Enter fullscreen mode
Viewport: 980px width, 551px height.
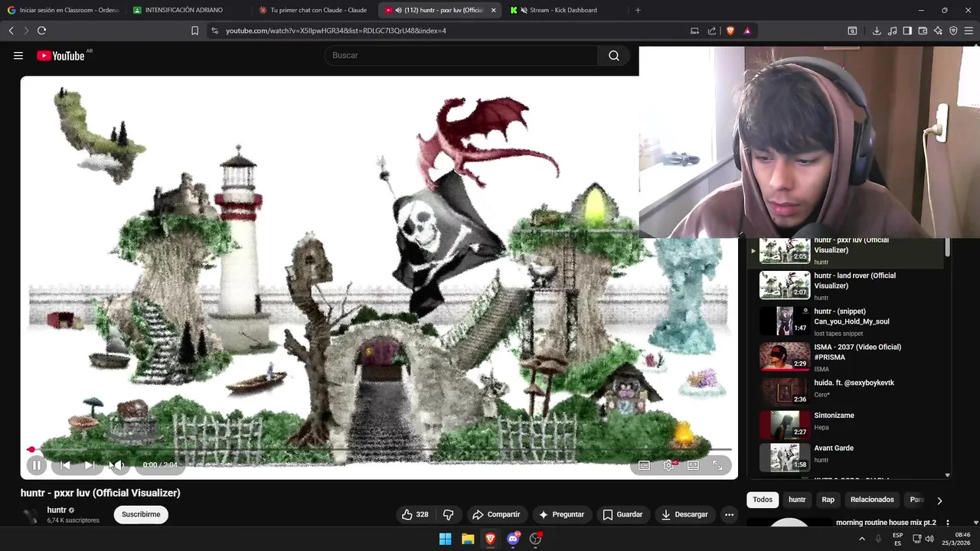coord(717,465)
